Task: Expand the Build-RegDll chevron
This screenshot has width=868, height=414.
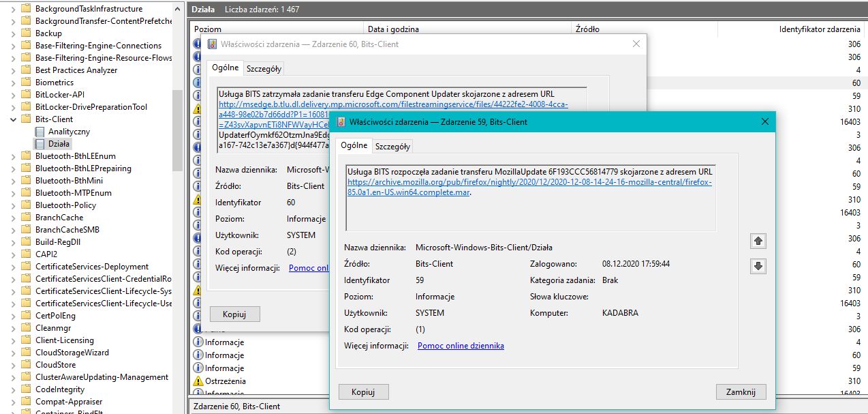Action: point(13,242)
